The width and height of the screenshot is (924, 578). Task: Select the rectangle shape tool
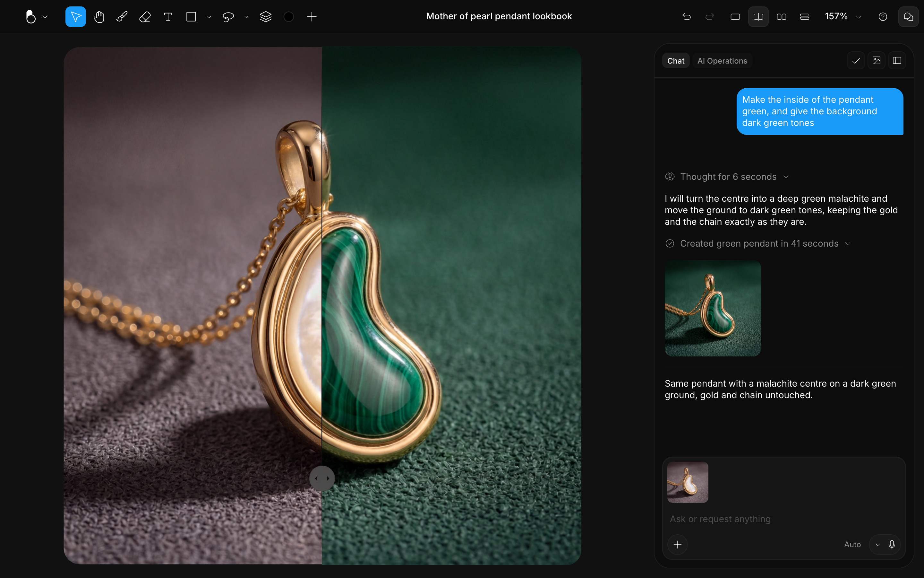click(191, 16)
